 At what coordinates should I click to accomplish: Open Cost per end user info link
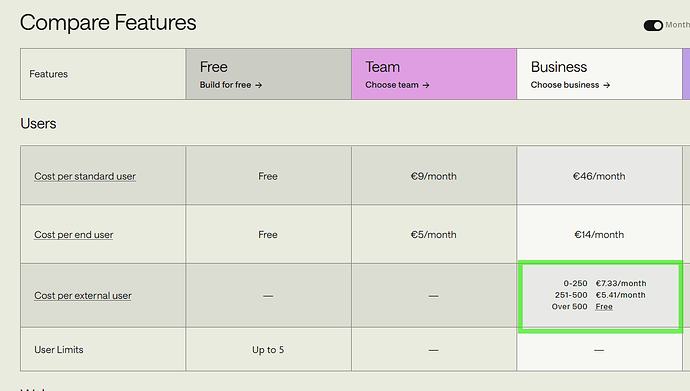tap(73, 235)
